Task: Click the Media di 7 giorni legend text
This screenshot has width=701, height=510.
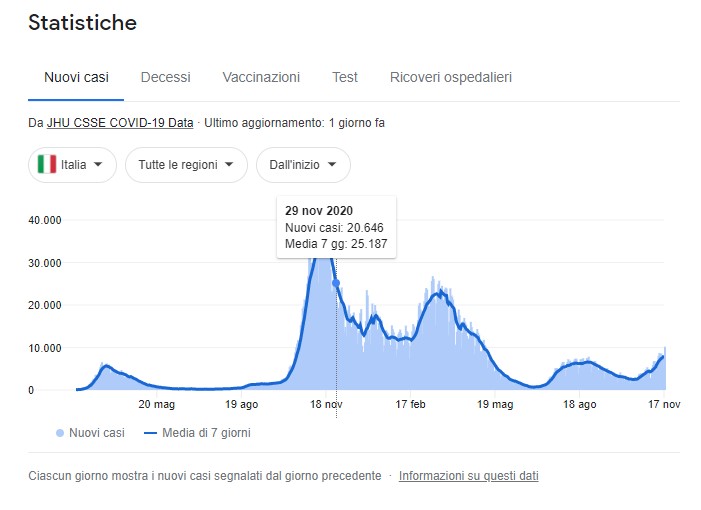Action: [206, 433]
